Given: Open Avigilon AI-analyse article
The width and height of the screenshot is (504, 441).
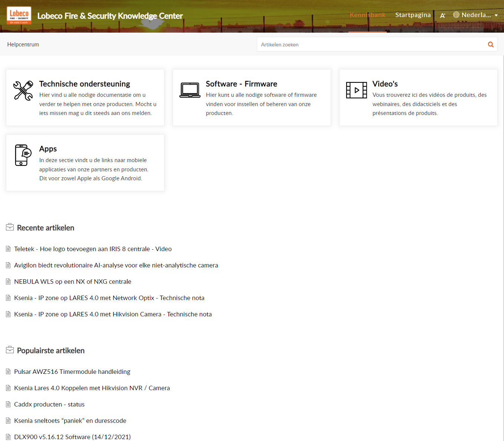Looking at the screenshot, I should [116, 265].
